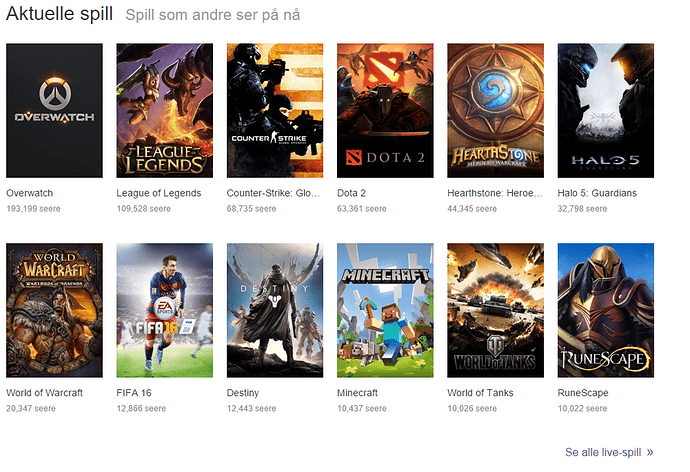Click the '12,866 seere' viewer count
The image size is (690, 472).
tap(141, 409)
